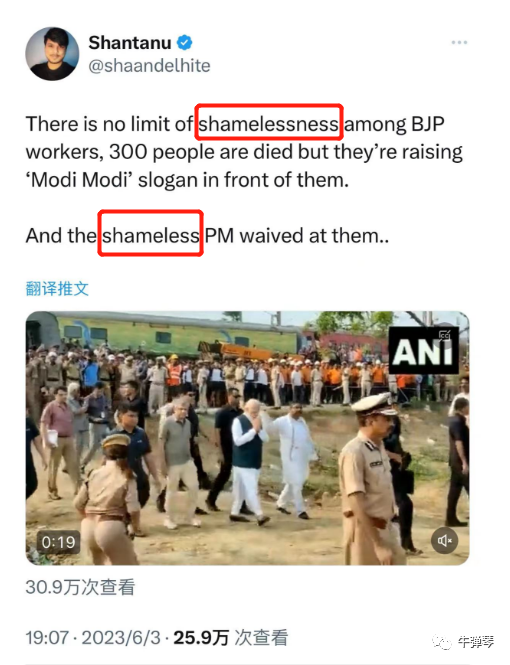This screenshot has width=510, height=665.
Task: Click the 2023/6/3 date
Action: point(121,637)
